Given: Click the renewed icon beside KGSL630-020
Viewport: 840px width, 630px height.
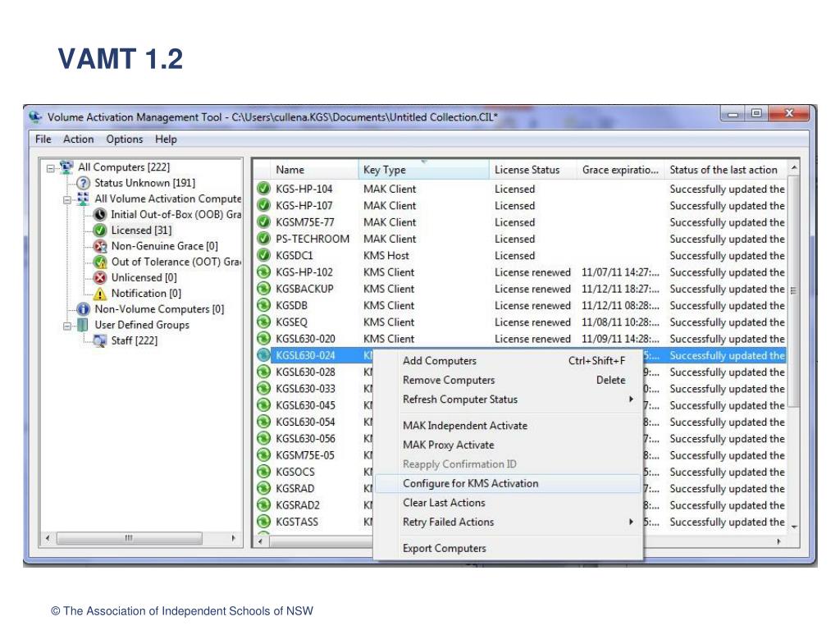Looking at the screenshot, I should (263, 338).
